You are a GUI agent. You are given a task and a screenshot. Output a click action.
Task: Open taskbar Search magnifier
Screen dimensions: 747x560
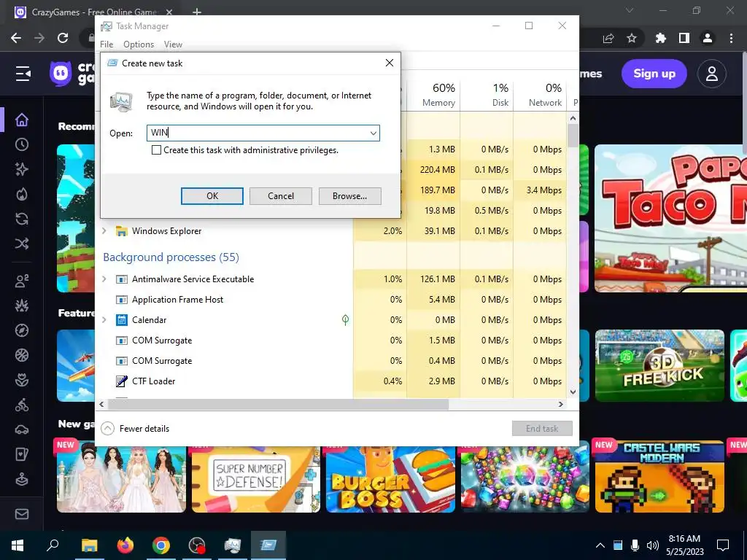(53, 545)
